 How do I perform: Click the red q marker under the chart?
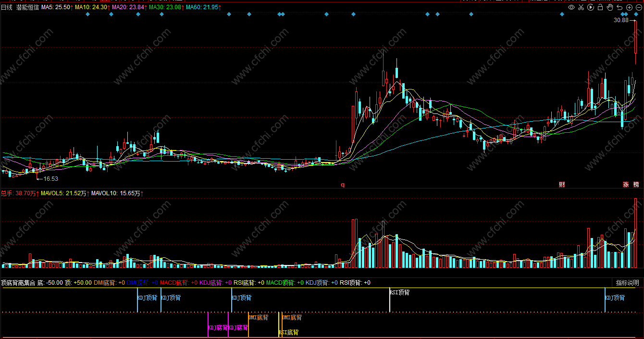pos(343,184)
